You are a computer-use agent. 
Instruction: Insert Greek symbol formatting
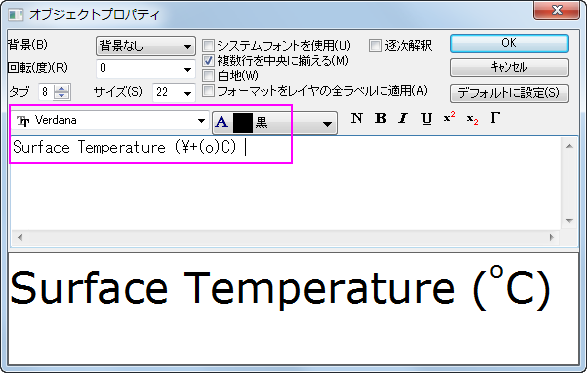495,118
